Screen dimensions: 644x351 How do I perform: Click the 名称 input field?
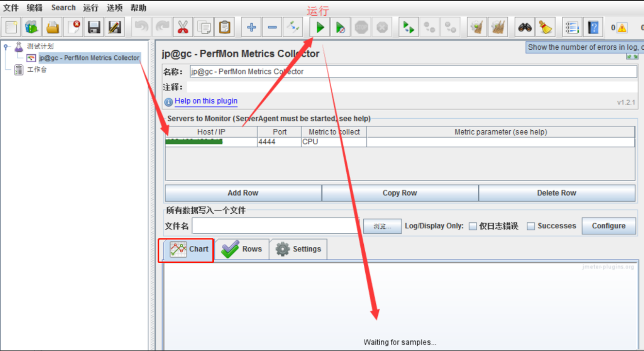[x=414, y=71]
